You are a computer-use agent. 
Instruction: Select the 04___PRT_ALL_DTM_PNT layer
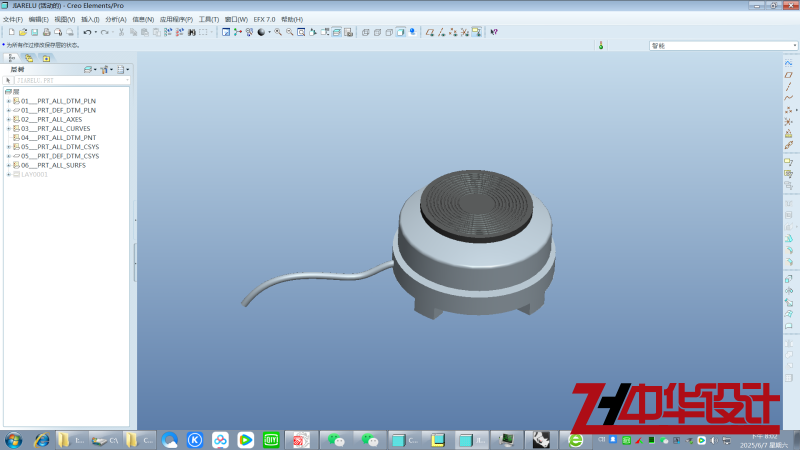point(58,138)
